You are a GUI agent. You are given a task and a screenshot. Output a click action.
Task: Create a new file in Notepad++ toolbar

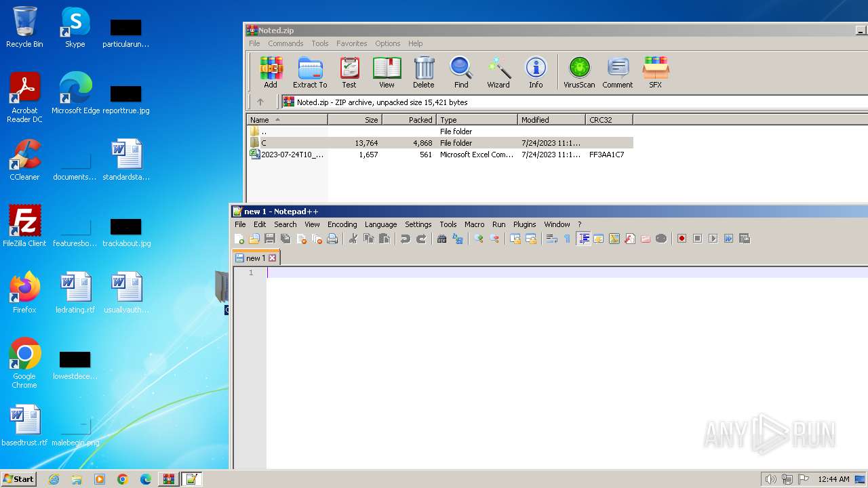tap(239, 239)
